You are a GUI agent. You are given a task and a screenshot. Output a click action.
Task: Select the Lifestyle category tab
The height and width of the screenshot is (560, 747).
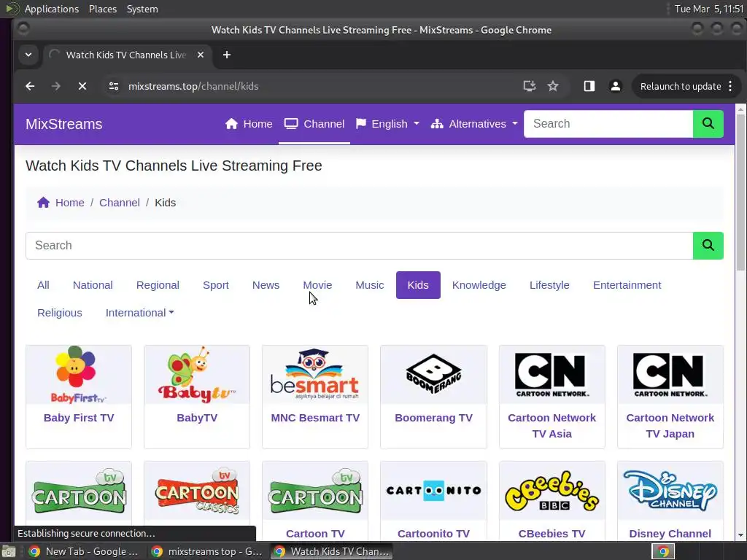point(549,285)
